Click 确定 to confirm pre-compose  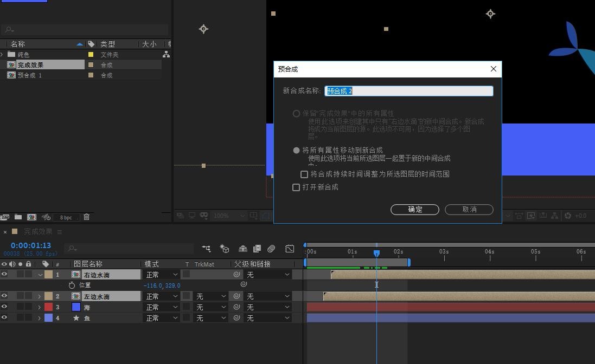point(415,210)
